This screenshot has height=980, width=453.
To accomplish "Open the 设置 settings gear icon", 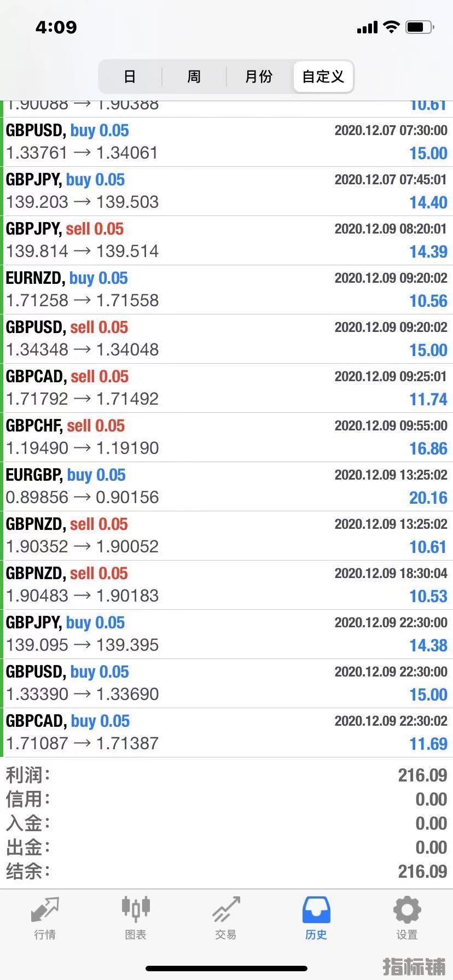I will pyautogui.click(x=406, y=910).
